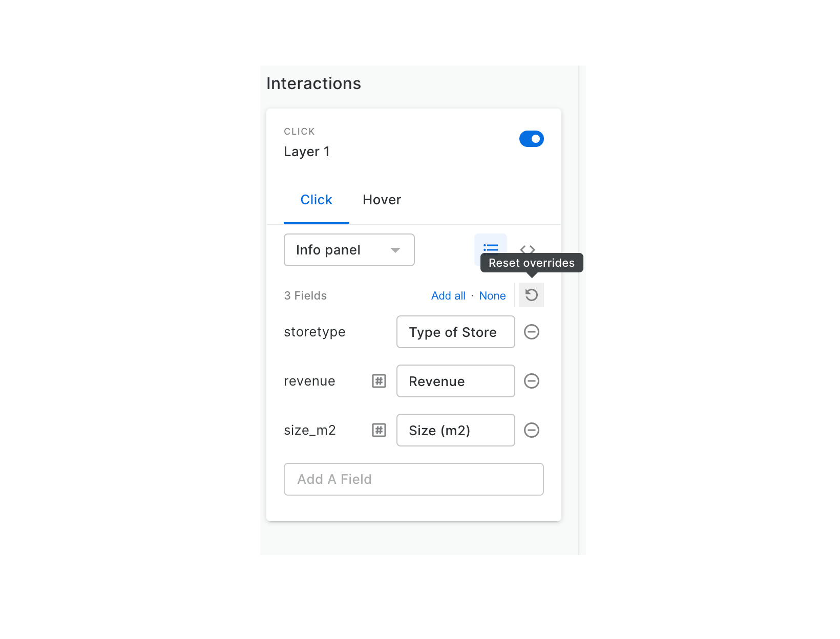The image size is (840, 639).
Task: Switch to the Hover tab
Action: coord(382,200)
